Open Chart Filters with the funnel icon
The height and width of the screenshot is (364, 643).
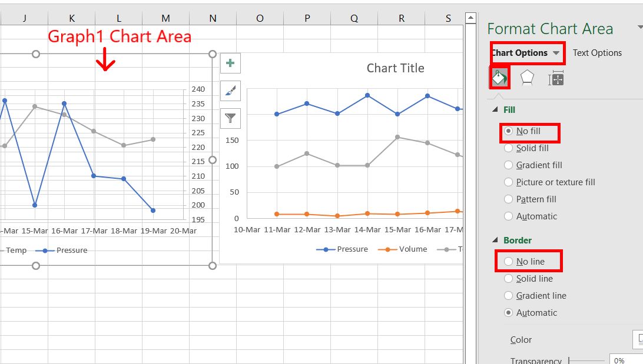(230, 118)
